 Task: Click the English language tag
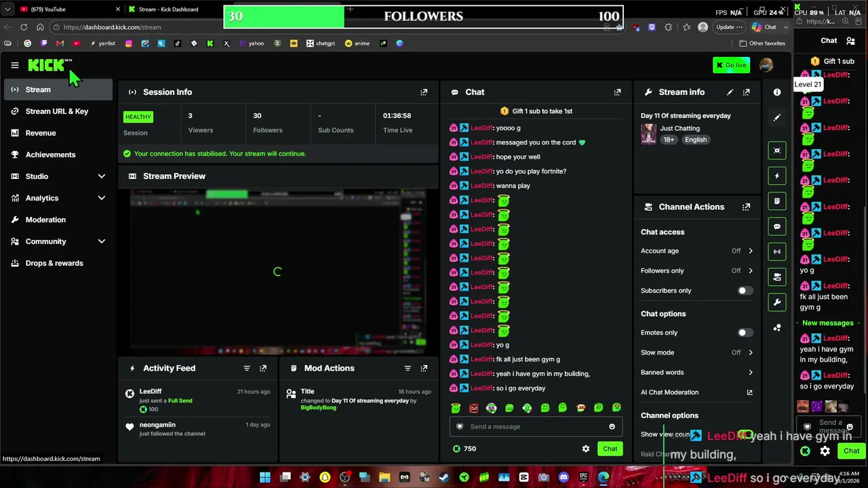point(696,140)
